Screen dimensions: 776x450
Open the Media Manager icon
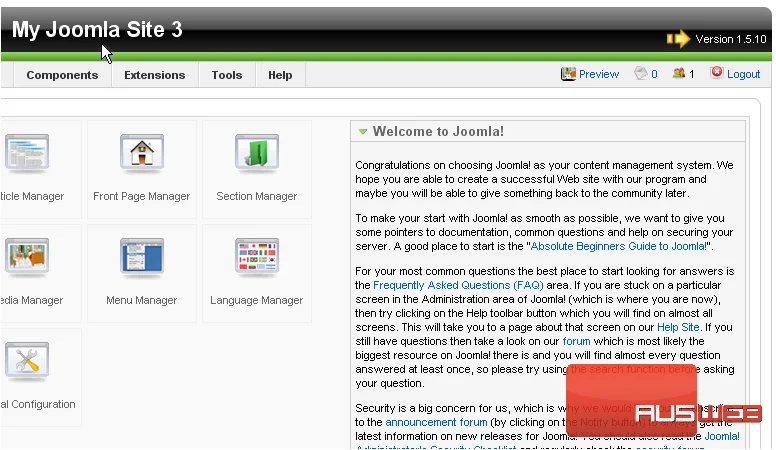(x=27, y=257)
